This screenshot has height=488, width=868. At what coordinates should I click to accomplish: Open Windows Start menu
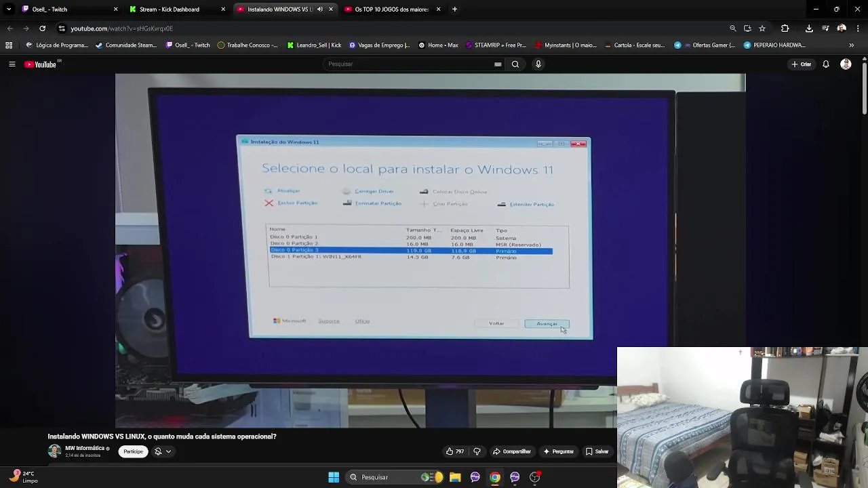pyautogui.click(x=334, y=477)
